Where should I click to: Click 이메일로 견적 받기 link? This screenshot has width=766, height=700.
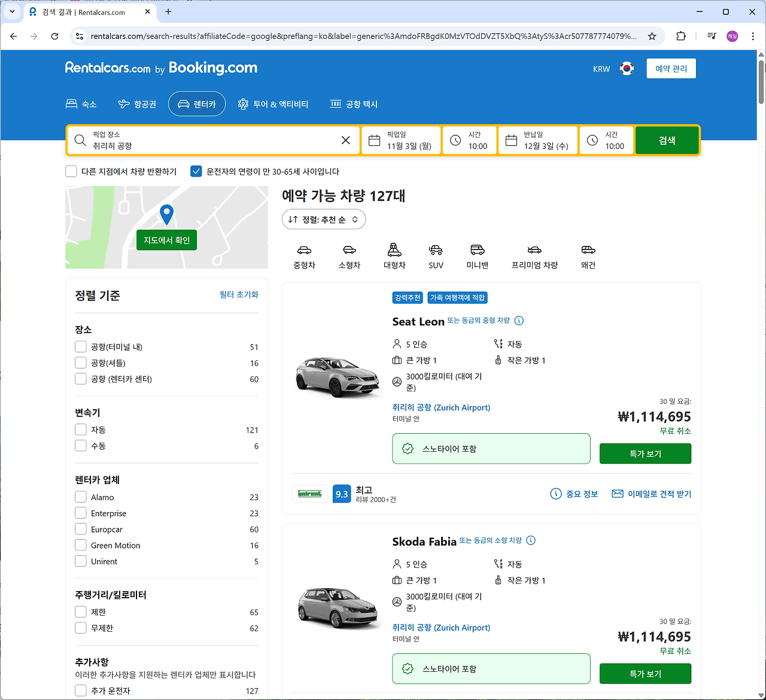tap(651, 494)
